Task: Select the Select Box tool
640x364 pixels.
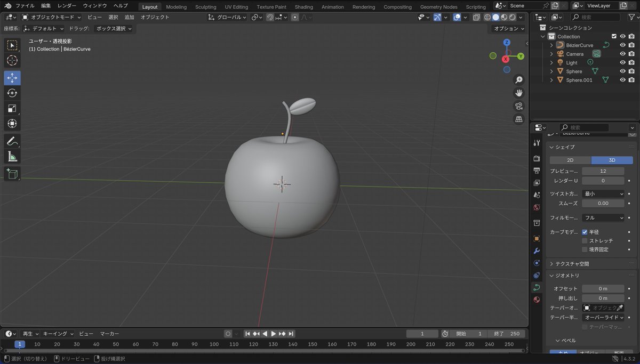Action: (x=12, y=45)
